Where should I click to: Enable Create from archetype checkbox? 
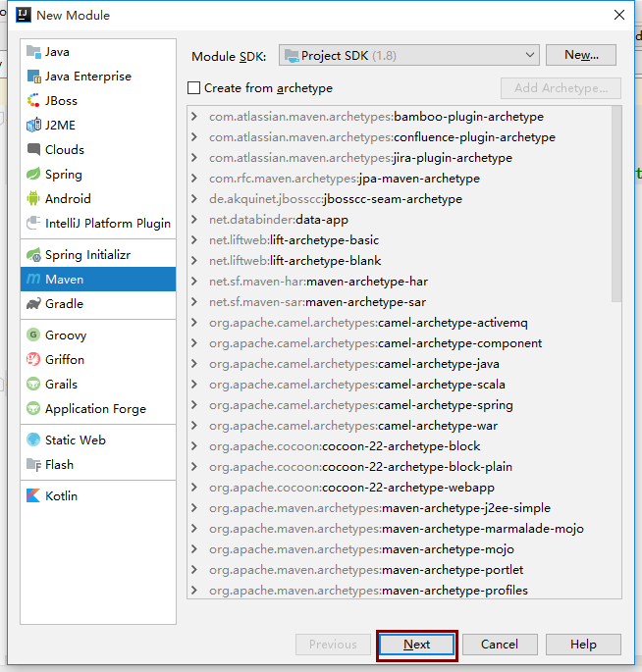point(193,88)
